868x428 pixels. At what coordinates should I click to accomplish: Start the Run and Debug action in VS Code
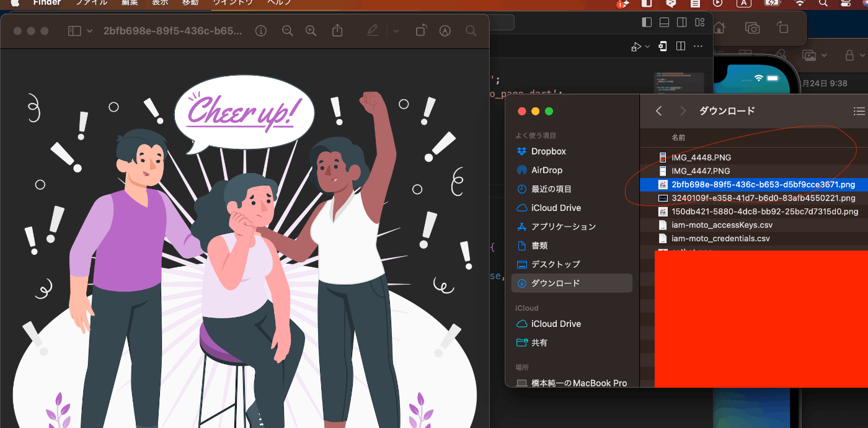coord(636,47)
